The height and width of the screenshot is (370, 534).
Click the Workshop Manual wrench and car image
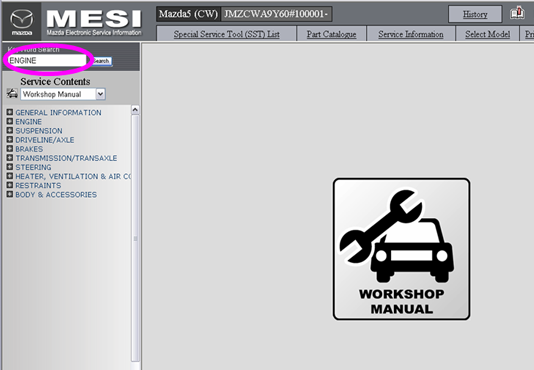pos(401,249)
